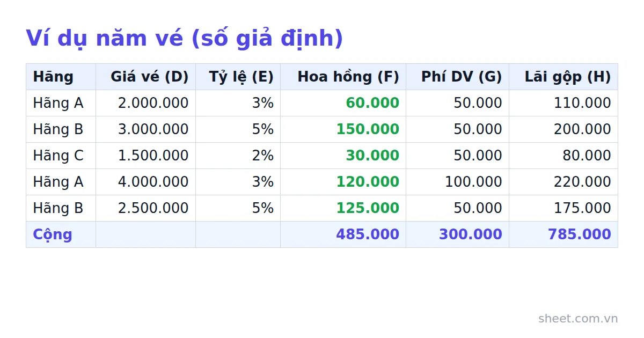The width and height of the screenshot is (644, 338).
Task: Select the gross profit cell 175.000
Action: [x=563, y=208]
